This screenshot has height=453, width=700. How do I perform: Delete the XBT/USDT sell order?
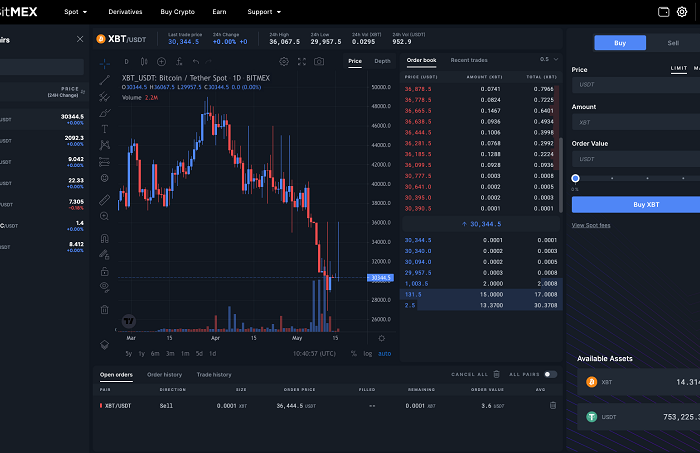pyautogui.click(x=552, y=405)
